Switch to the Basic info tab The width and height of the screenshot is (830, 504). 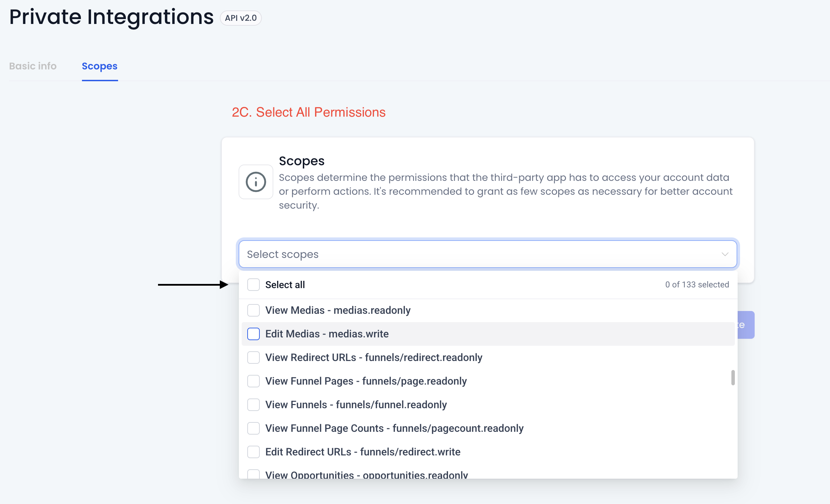tap(33, 66)
